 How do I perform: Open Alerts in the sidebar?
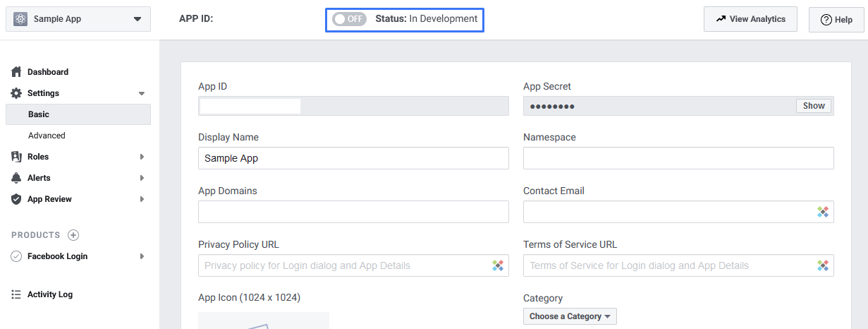tap(39, 178)
